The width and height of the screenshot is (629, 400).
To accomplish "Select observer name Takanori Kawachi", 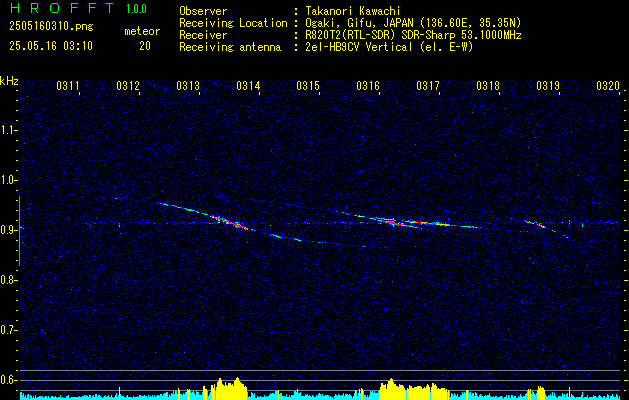I will click(x=352, y=11).
